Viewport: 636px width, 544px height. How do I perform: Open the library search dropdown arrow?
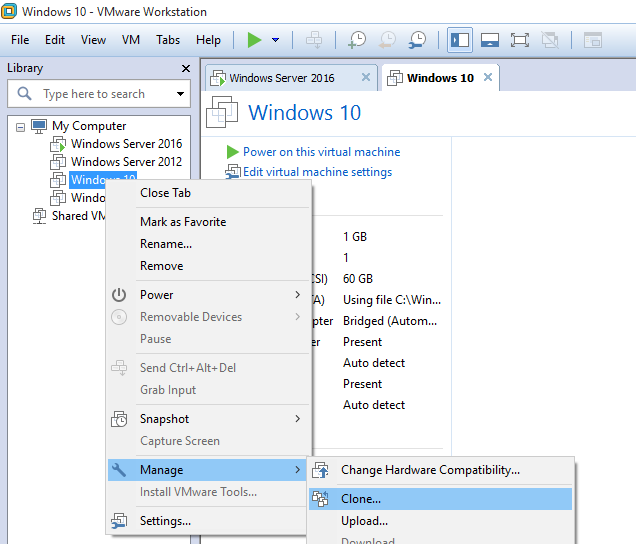pos(180,94)
